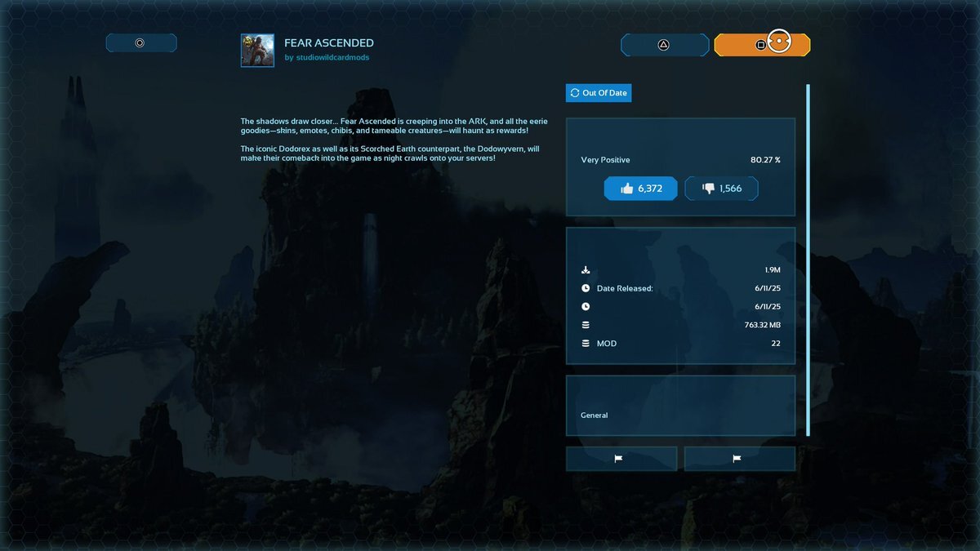
Task: Click the clock icon below Date Released
Action: click(586, 307)
